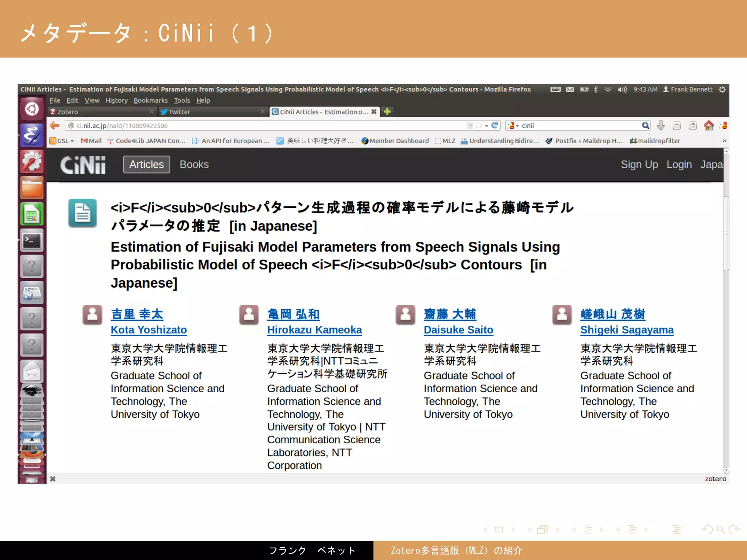Open the maildropfilter bookmark

point(655,141)
